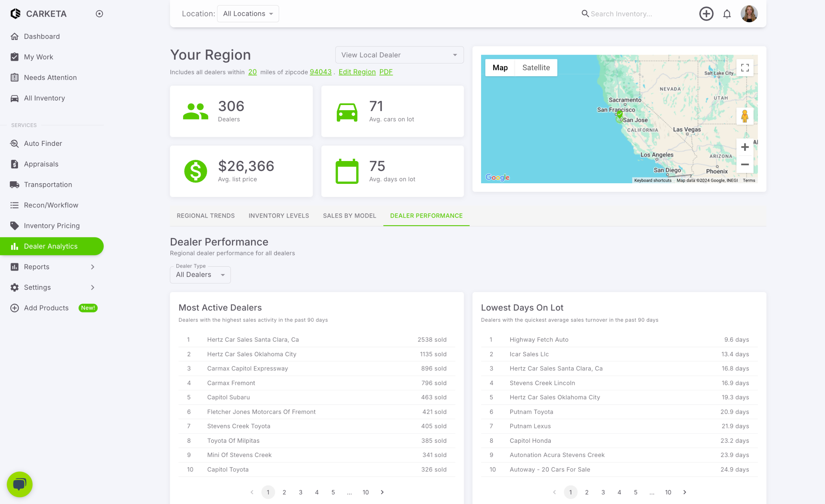Viewport: 825px width, 504px height.
Task: Open the All Locations dropdown
Action: (248, 14)
